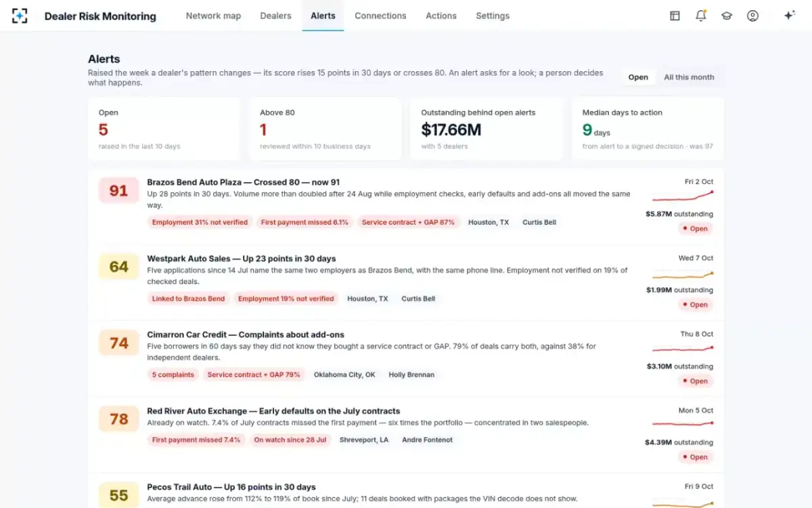812x508 pixels.
Task: Set the alerts filter toggle to Open
Action: [638, 77]
